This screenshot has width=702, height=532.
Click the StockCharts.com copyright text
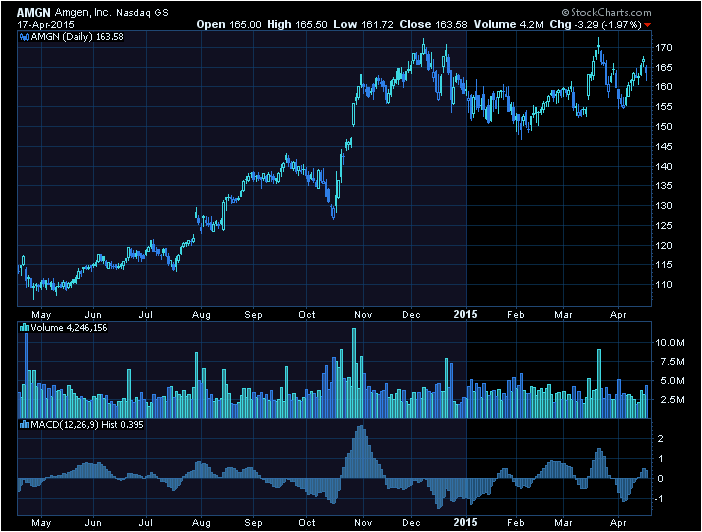click(x=607, y=13)
